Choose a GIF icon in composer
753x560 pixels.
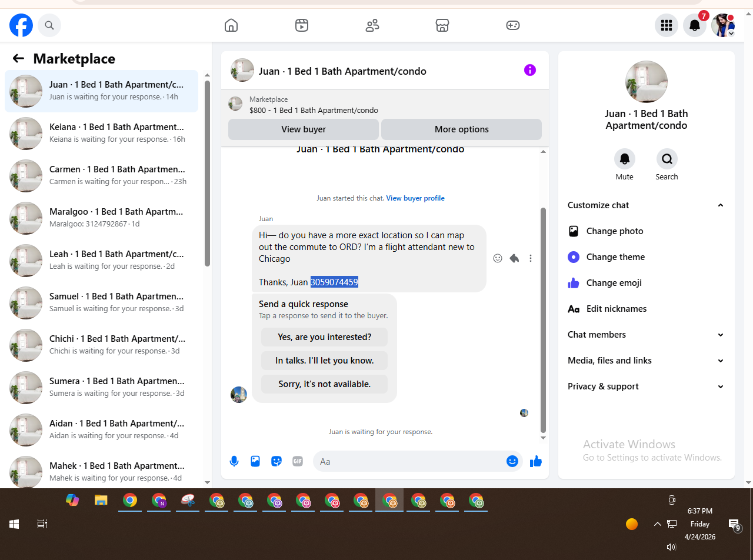pyautogui.click(x=298, y=461)
